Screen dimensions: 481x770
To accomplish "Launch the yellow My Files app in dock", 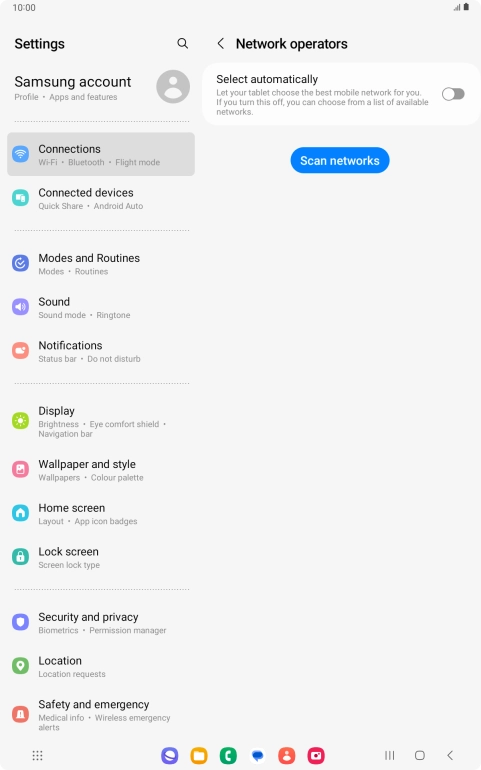I will pos(199,755).
